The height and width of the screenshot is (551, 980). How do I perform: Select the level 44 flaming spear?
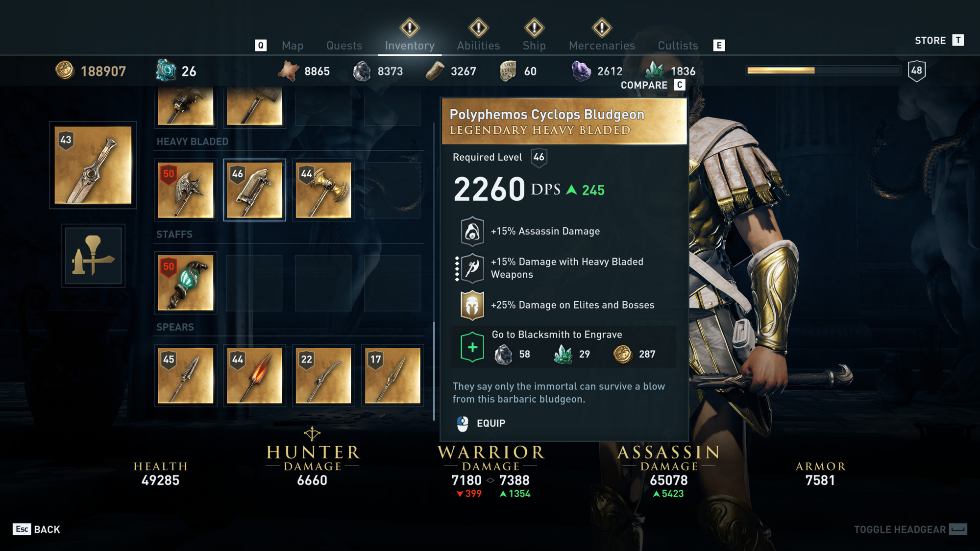coord(254,376)
